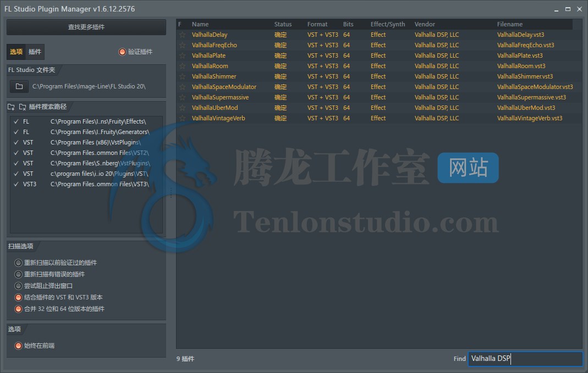Switch to the 插件 tab
Image resolution: width=588 pixels, height=373 pixels.
click(35, 52)
